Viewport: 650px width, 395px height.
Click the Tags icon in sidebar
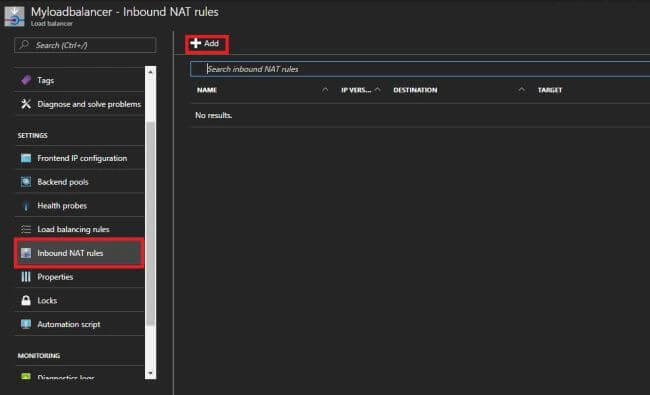click(26, 80)
